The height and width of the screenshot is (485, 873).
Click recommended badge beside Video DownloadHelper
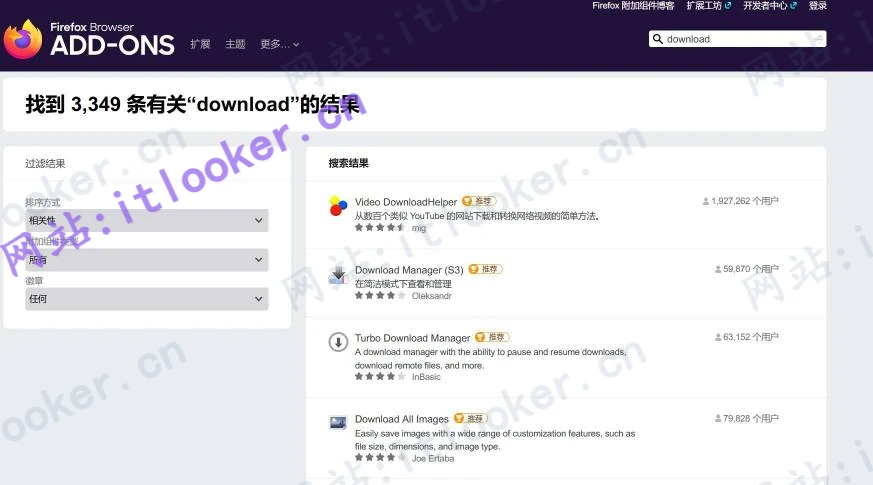point(479,201)
